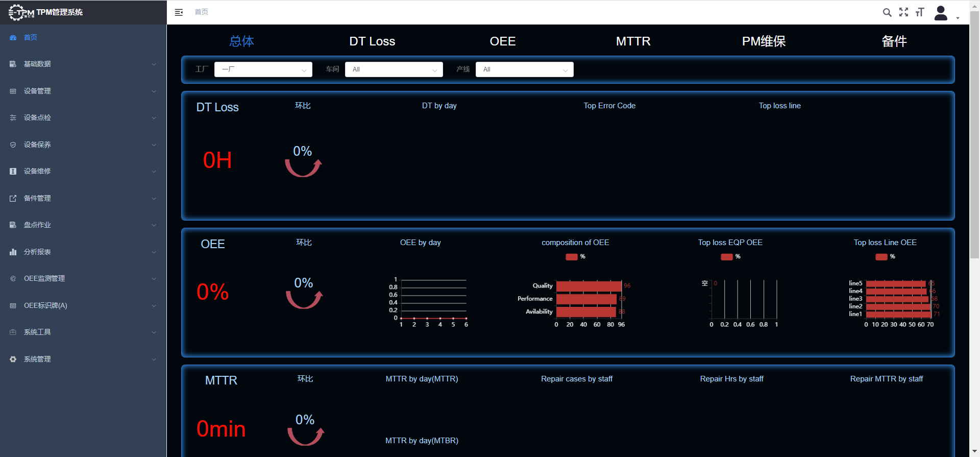Click the 'Top Error Code' chart title
Viewport: 980px width, 457px height.
pyautogui.click(x=609, y=106)
